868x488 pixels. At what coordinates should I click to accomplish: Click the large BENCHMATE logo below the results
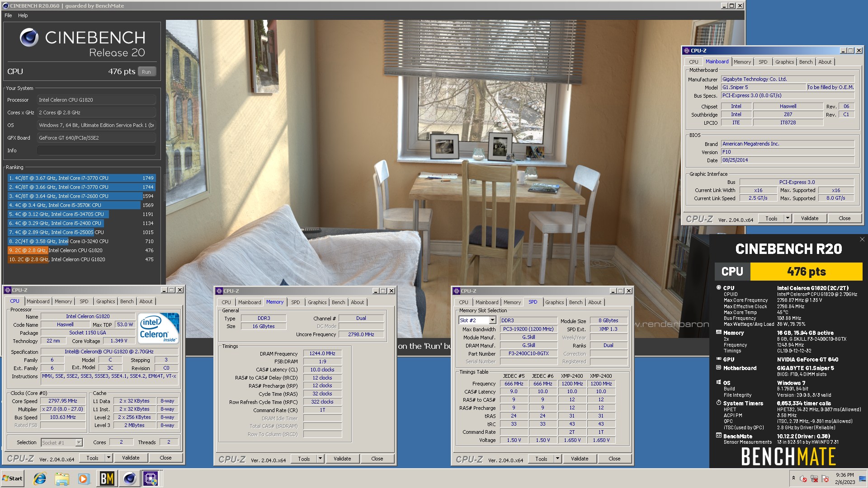[788, 456]
